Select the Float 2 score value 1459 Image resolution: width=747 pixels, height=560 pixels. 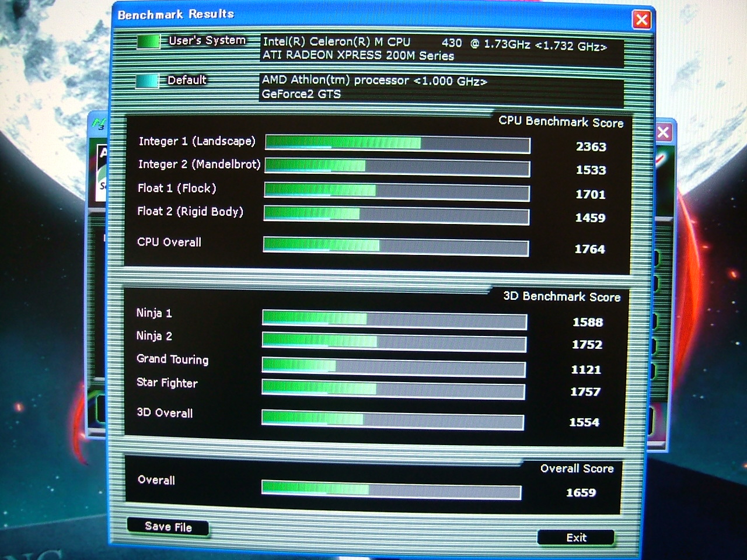(591, 218)
